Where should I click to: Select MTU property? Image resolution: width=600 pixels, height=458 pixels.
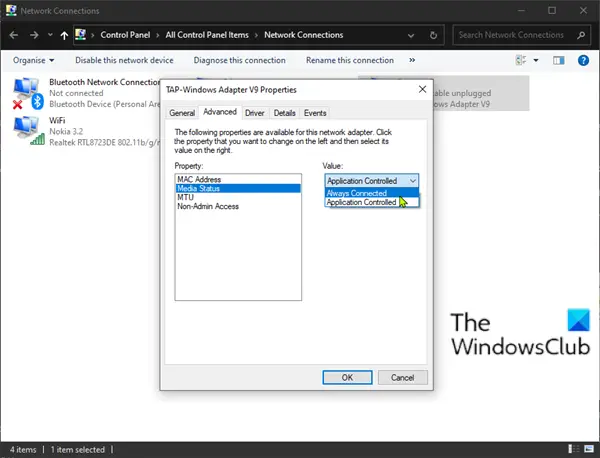click(238, 197)
